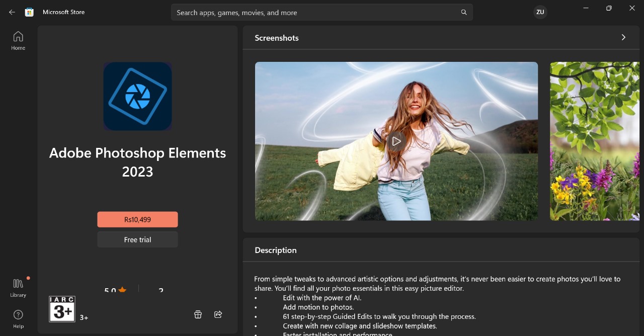Buy the app for Rs10,499

point(137,219)
